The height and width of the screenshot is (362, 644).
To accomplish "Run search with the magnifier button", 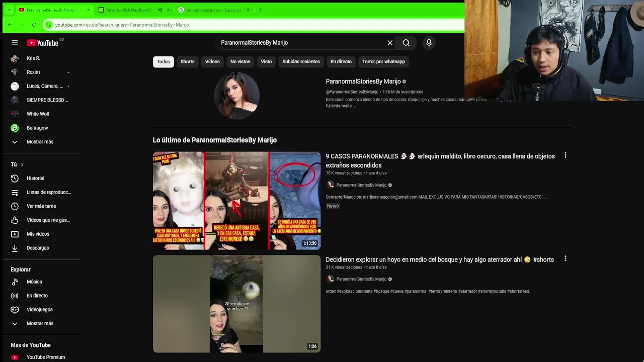I will pyautogui.click(x=406, y=43).
